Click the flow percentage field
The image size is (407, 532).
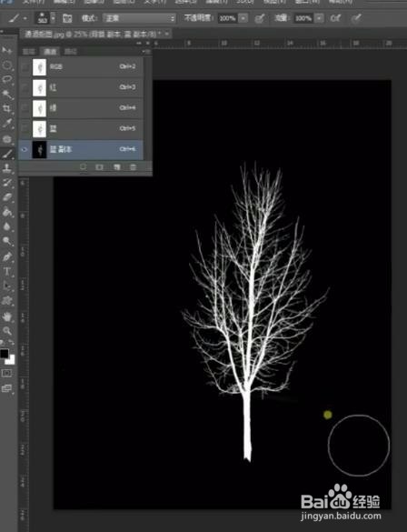click(303, 18)
